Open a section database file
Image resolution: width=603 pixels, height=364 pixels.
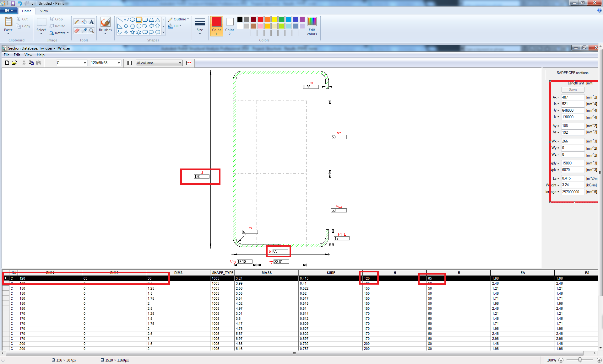tap(14, 63)
